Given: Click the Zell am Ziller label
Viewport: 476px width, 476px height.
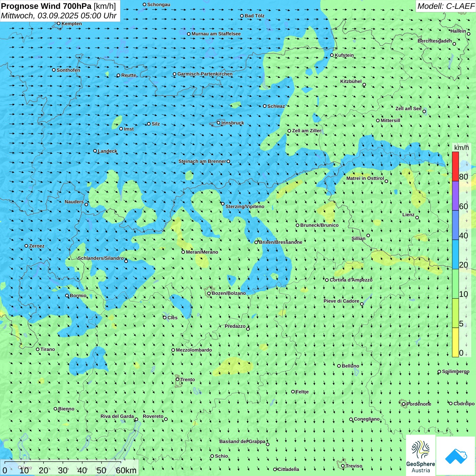Looking at the screenshot, I should pyautogui.click(x=307, y=131).
